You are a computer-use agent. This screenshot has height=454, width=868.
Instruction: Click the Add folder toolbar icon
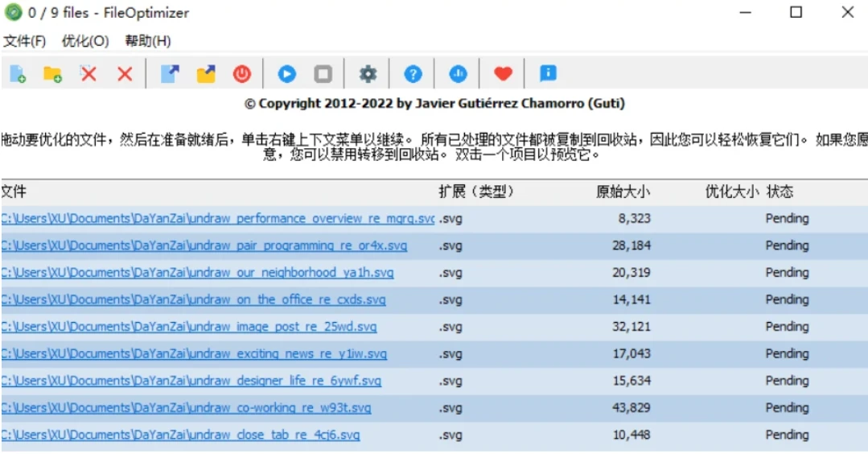(53, 74)
